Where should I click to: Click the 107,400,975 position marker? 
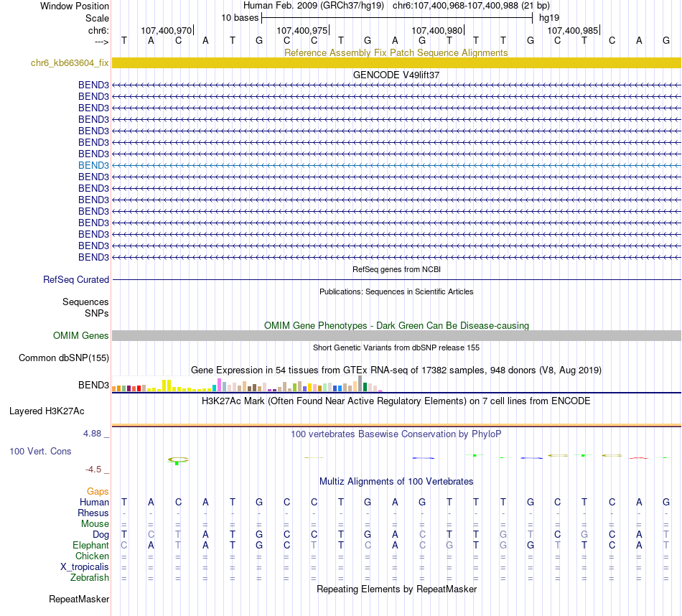[x=302, y=30]
